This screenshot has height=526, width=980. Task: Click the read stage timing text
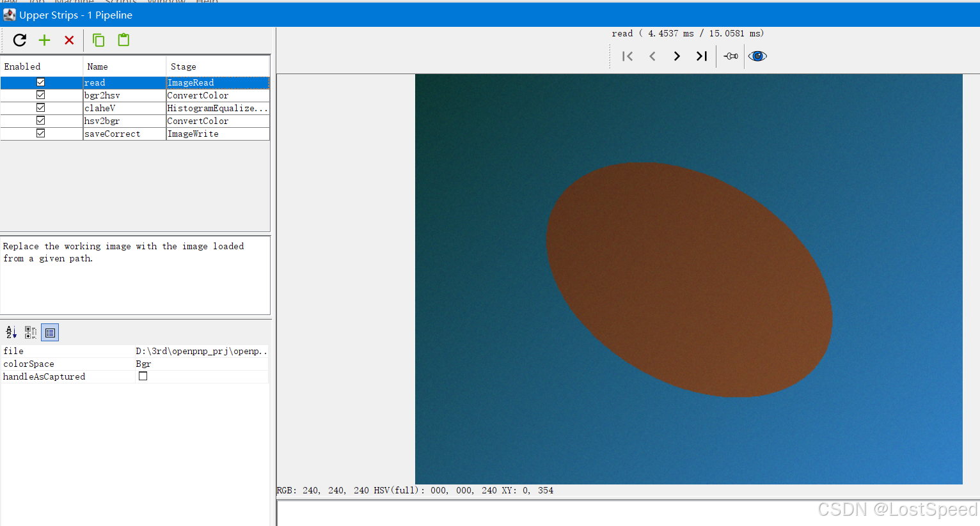coord(688,33)
